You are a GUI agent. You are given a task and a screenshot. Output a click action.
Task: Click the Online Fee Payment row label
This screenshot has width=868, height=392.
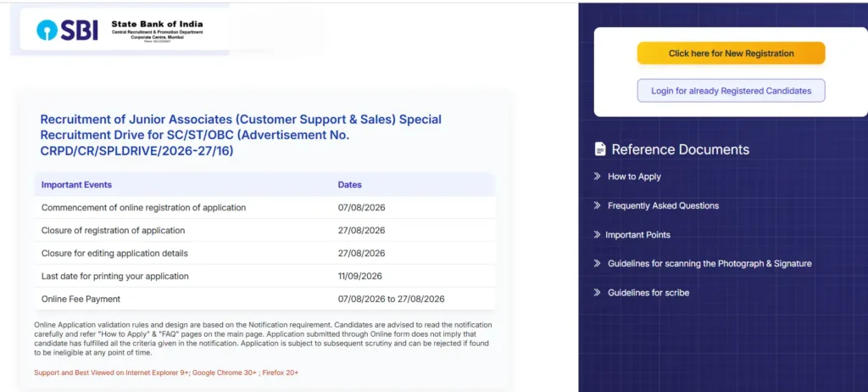click(x=81, y=299)
